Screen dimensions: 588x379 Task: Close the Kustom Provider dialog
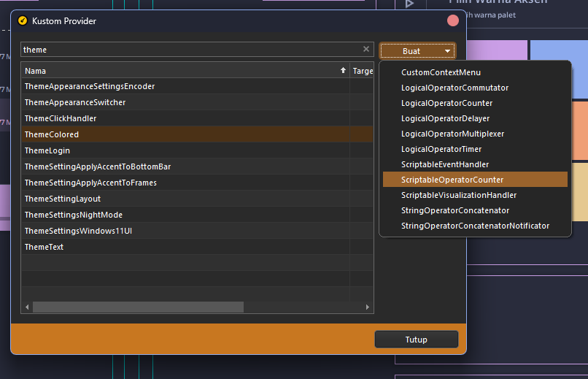point(453,21)
